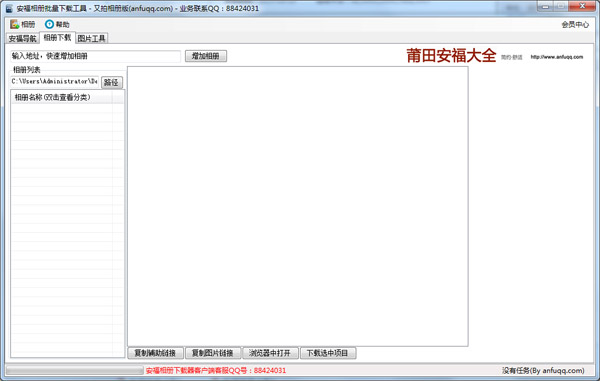Click the 相册名称 column header

[62, 98]
